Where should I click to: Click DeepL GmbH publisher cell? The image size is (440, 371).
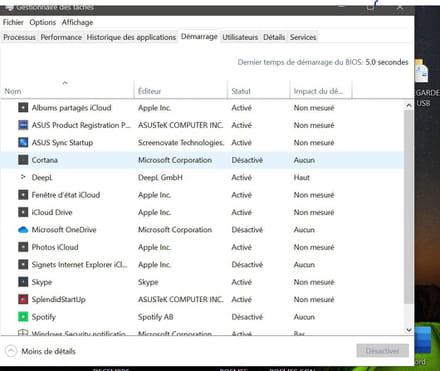pos(160,177)
